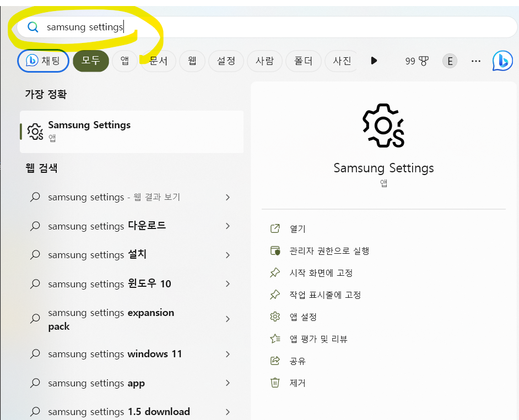Open the three-dot more options menu
The image size is (519, 420).
pos(475,61)
